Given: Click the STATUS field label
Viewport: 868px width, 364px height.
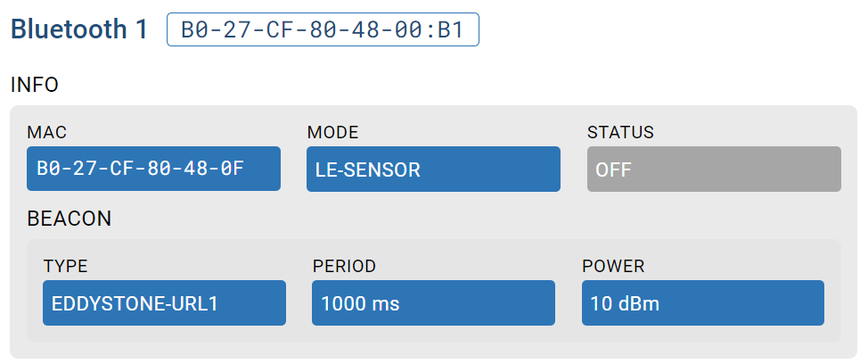Looking at the screenshot, I should pos(620,133).
